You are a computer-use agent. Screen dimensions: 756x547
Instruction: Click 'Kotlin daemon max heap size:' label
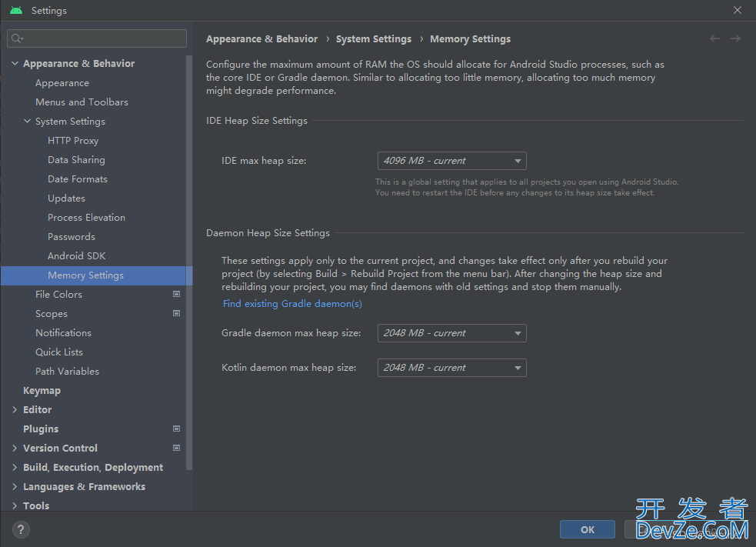(x=289, y=368)
